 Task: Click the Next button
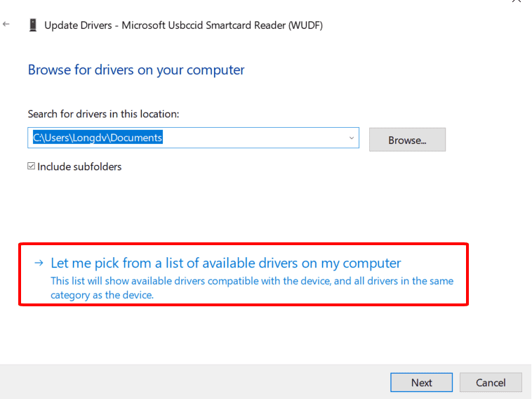(421, 382)
